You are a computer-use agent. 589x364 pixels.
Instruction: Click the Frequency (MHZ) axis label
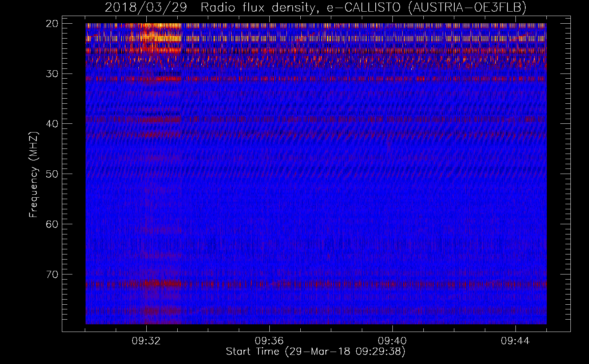click(33, 175)
